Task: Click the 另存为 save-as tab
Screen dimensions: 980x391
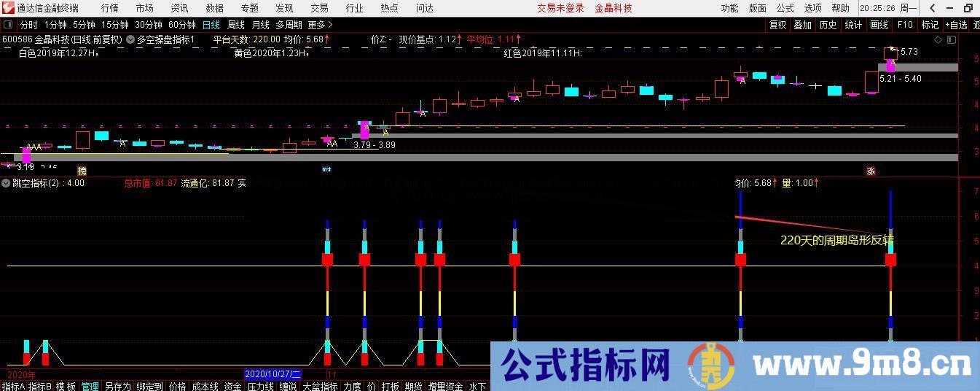Action: click(118, 386)
